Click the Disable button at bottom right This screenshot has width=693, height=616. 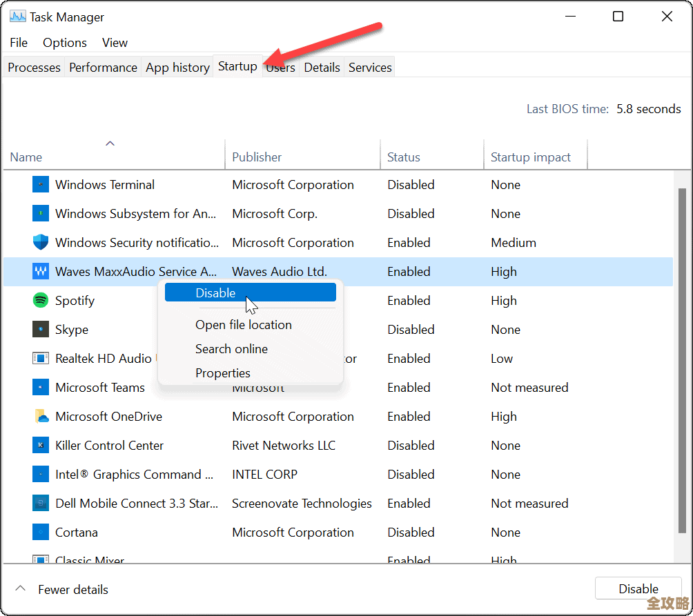[x=638, y=588]
